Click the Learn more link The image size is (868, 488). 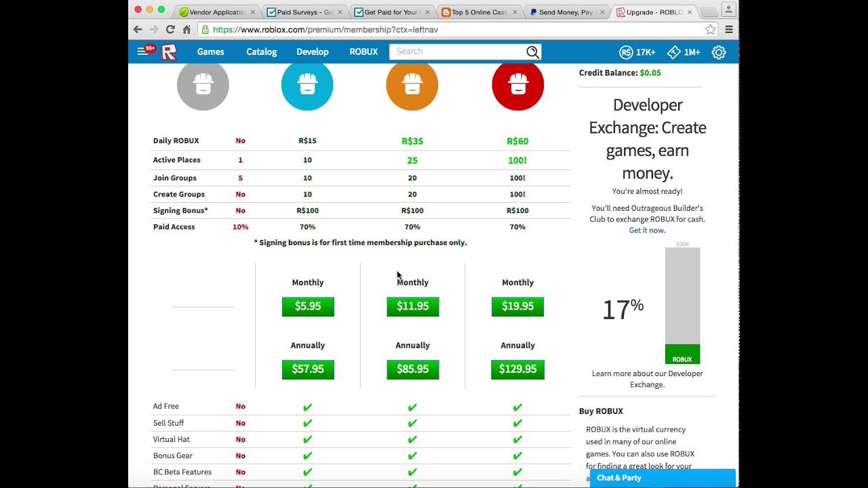(611, 373)
